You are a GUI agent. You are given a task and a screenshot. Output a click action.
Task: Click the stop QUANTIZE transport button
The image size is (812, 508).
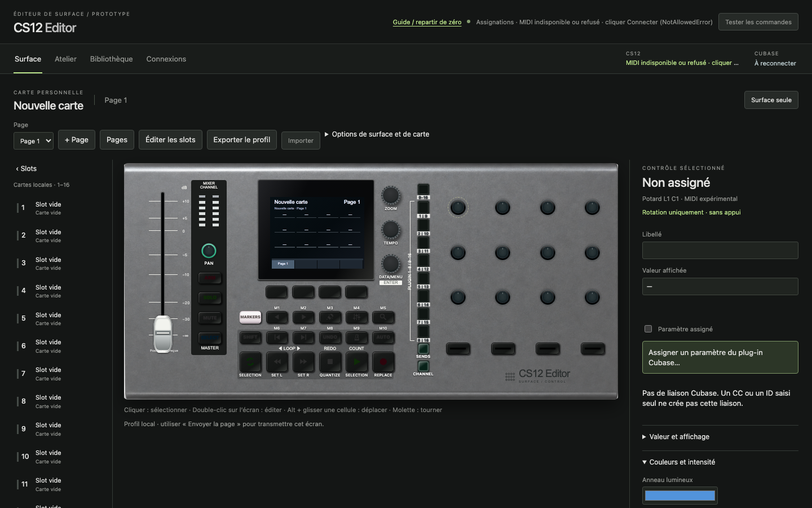point(330,362)
